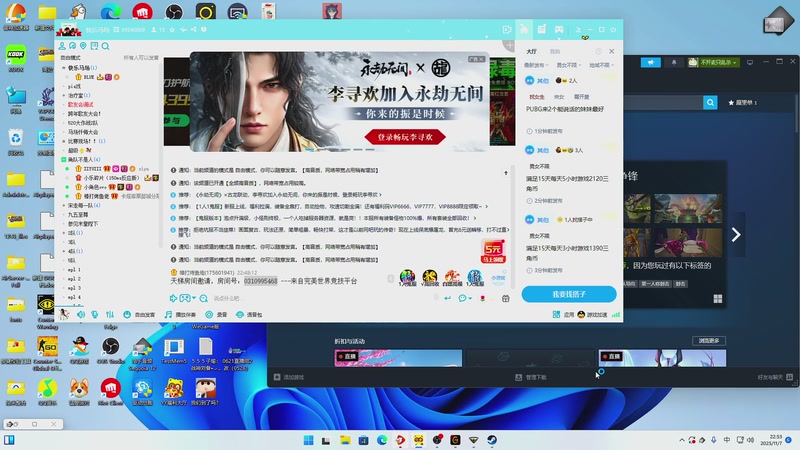Image resolution: width=800 pixels, height=450 pixels.
Task: Click the Steam wishlist star link
Action: (x=742, y=103)
